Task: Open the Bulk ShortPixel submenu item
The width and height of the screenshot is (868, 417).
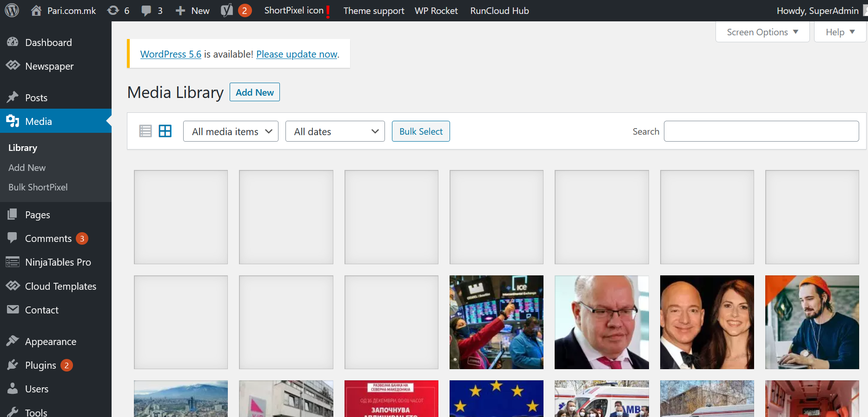Action: [x=38, y=187]
